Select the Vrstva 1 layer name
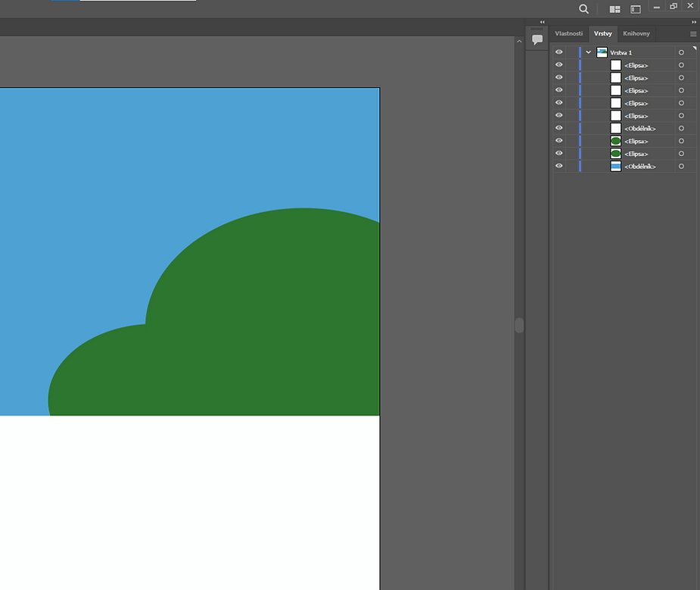 pyautogui.click(x=621, y=53)
